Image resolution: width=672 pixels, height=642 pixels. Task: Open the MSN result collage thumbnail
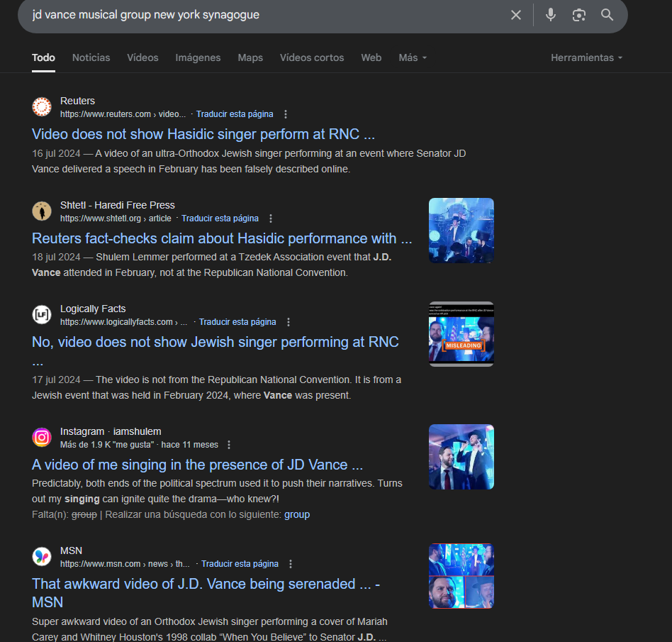(461, 577)
